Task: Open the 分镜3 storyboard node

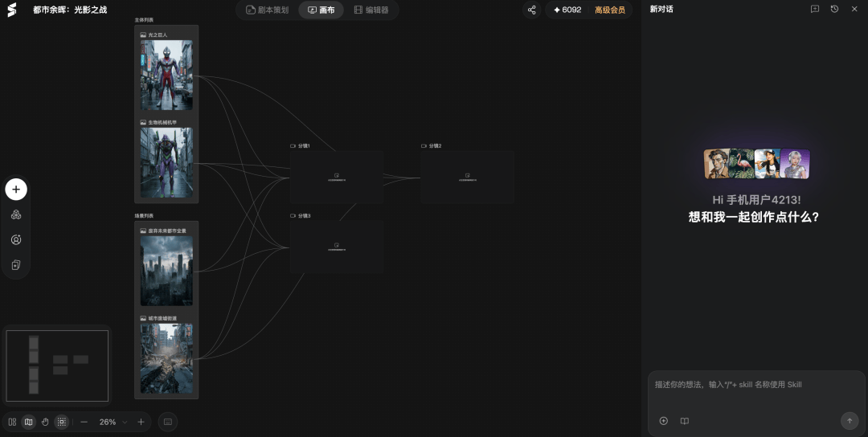Action: tap(337, 247)
